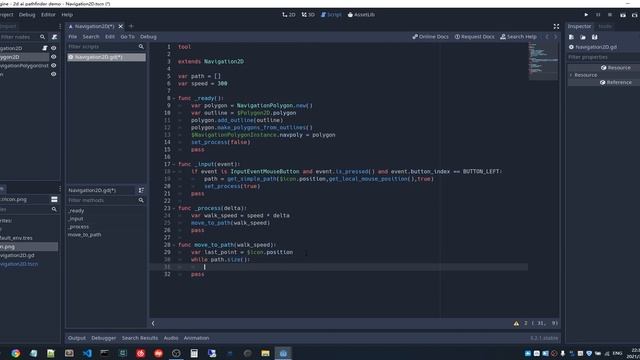The width and height of the screenshot is (640, 360).
Task: Fold the if block at line 18
Action: click(174, 172)
